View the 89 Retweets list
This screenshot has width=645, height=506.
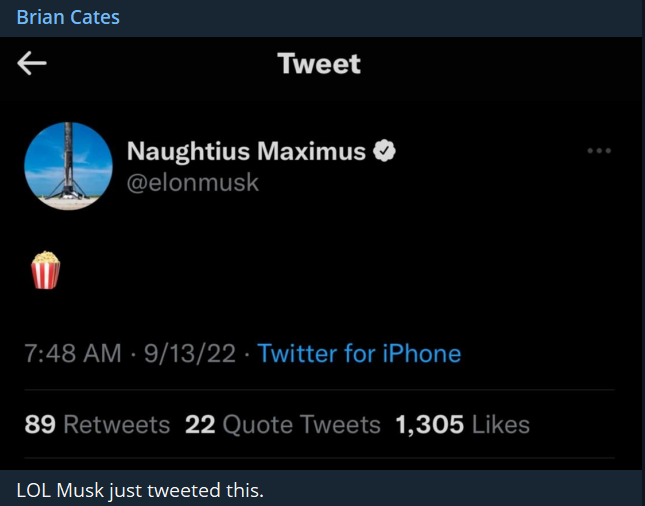[97, 425]
